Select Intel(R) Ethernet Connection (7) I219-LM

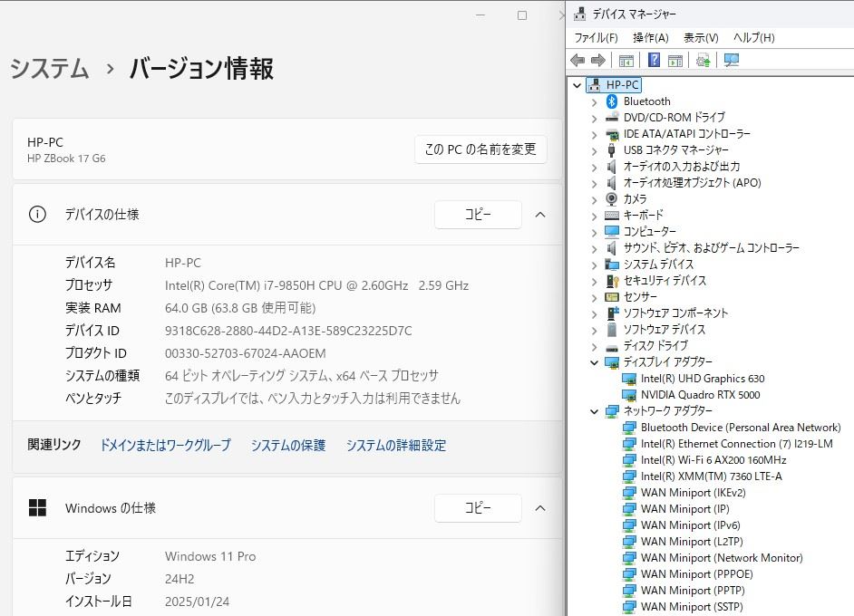coord(736,444)
